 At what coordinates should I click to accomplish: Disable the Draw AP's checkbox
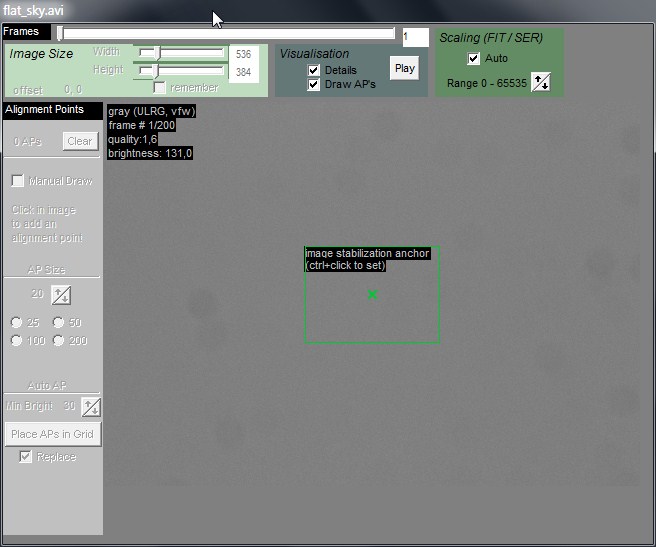pos(314,85)
